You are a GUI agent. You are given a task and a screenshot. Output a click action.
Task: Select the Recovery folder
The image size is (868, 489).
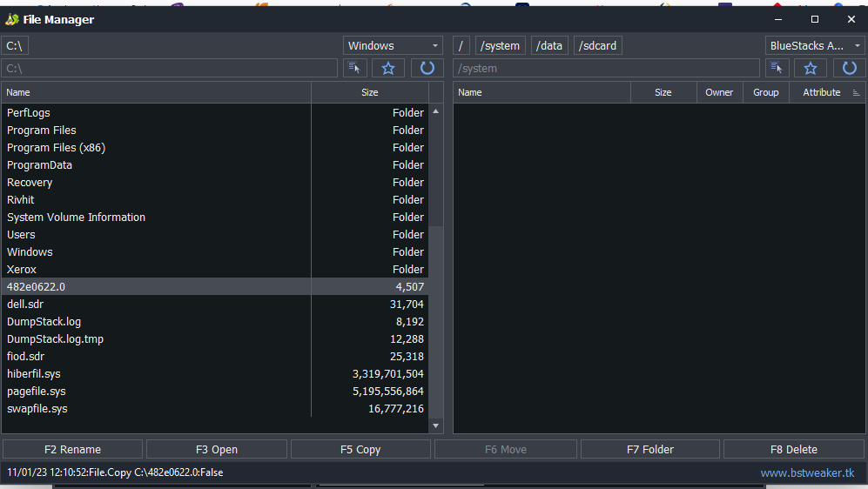(215, 183)
